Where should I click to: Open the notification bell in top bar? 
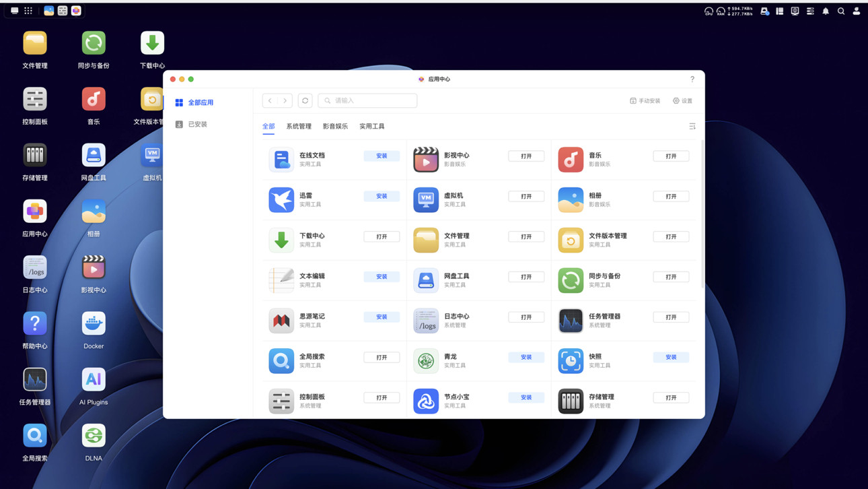pos(826,11)
